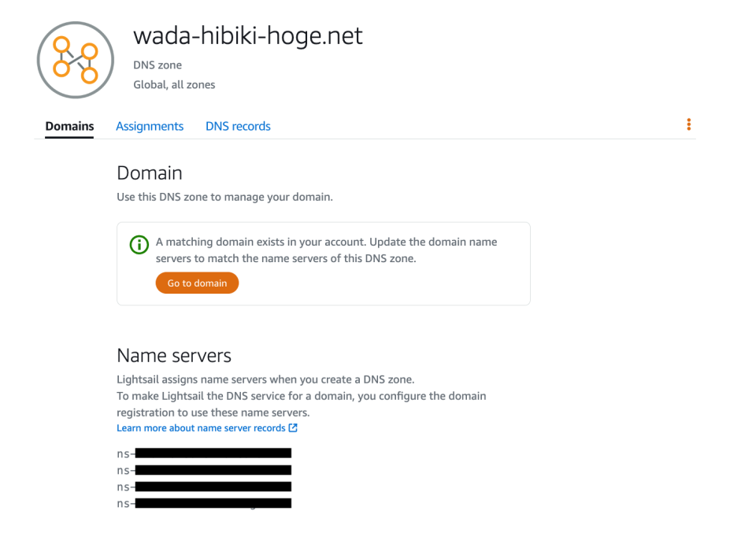Select the Domains tab

click(x=69, y=126)
